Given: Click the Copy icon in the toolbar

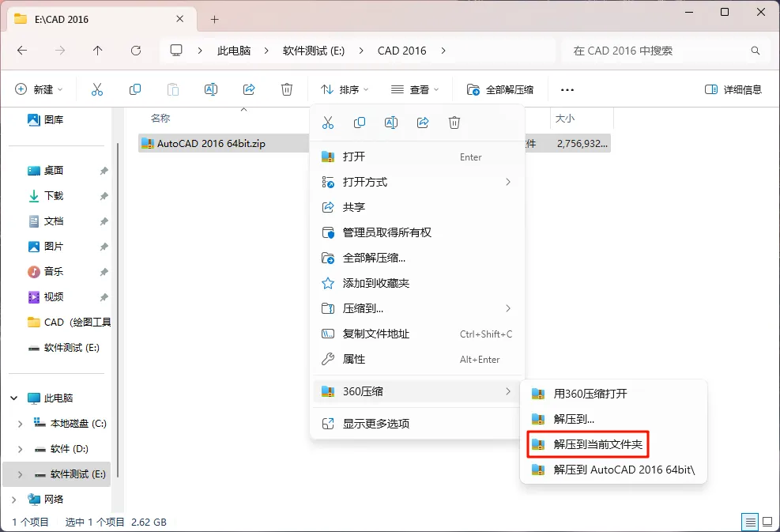Looking at the screenshot, I should pos(135,89).
